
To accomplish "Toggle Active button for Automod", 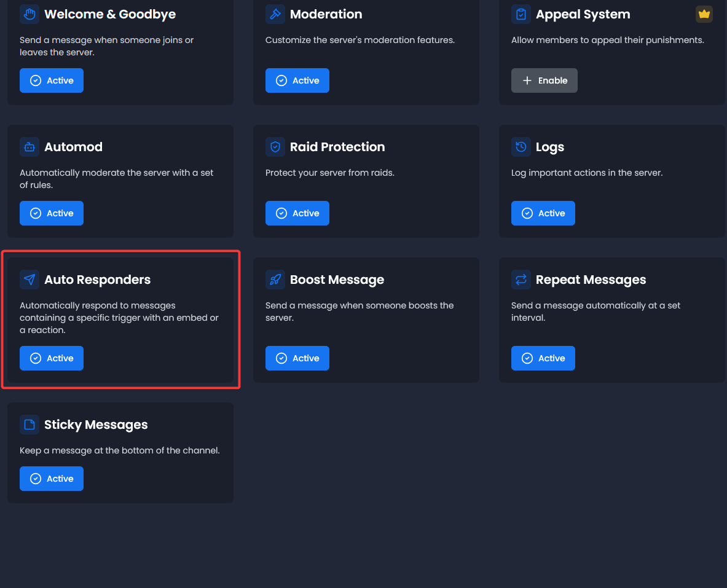I will [x=52, y=213].
